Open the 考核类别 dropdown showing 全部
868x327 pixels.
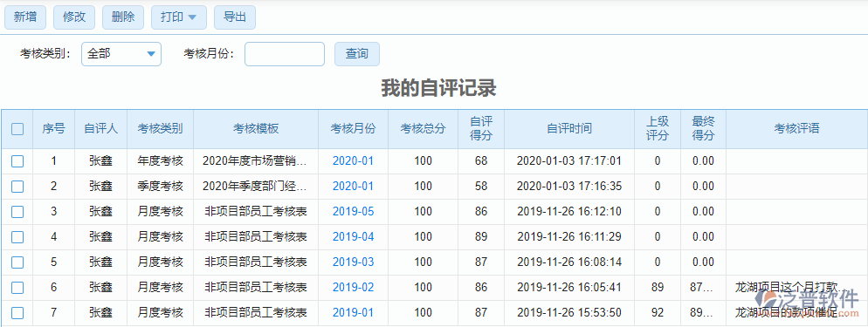coord(121,54)
